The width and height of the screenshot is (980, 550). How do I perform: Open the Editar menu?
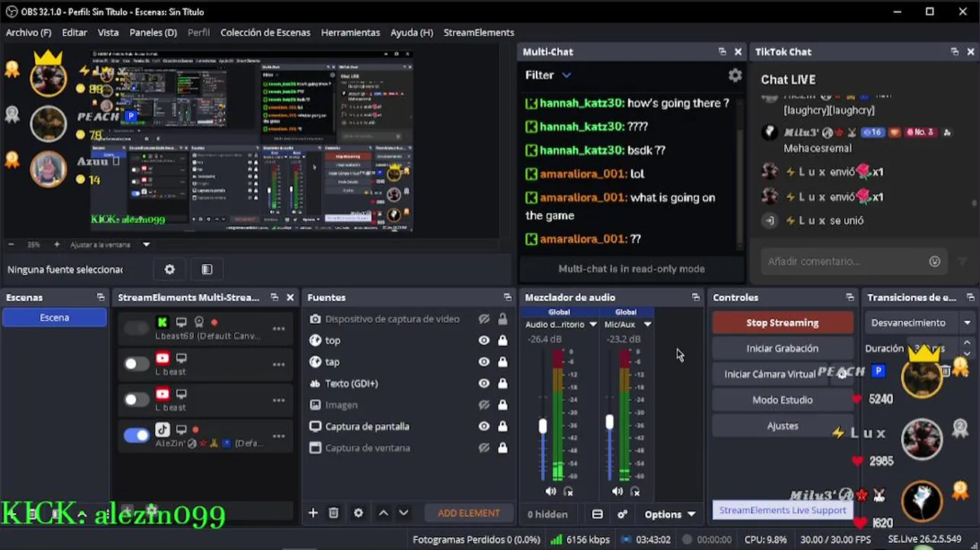pyautogui.click(x=74, y=32)
